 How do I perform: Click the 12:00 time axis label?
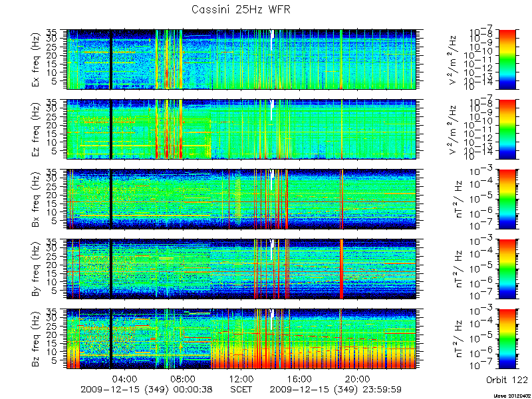click(x=241, y=378)
